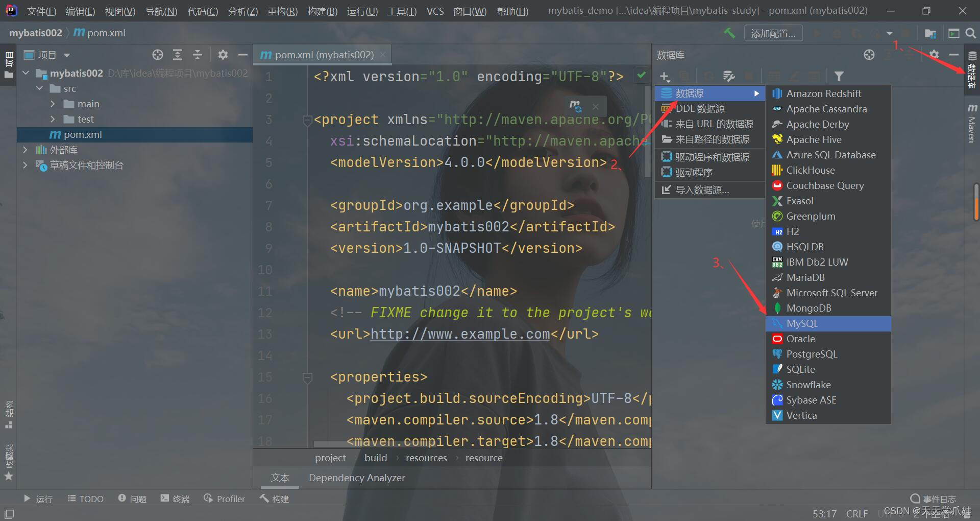
Task: Switch to Dependency Analyzer tab
Action: tap(357, 478)
